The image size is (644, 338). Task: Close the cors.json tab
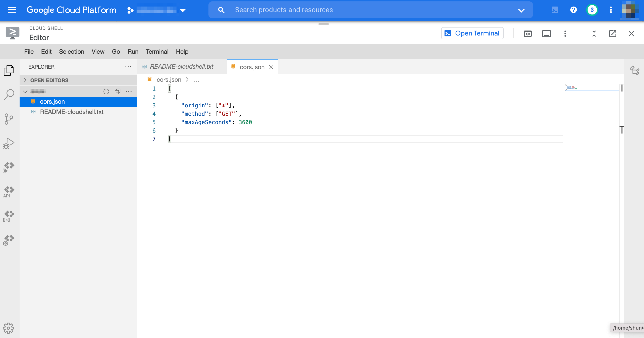(x=271, y=67)
